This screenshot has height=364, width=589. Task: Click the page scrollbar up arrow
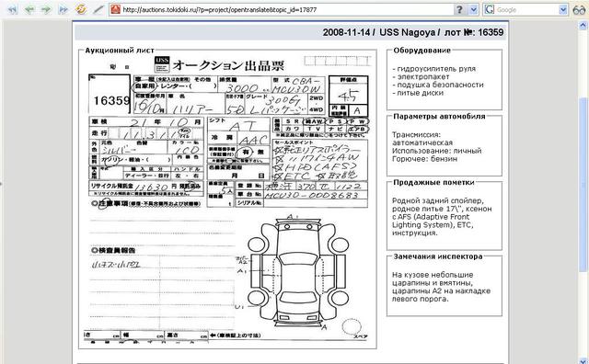tap(584, 25)
